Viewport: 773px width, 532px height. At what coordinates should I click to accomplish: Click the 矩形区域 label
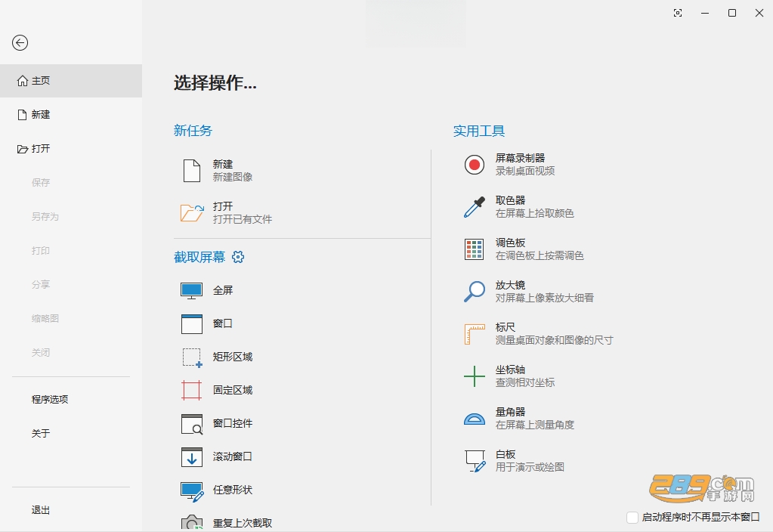pyautogui.click(x=233, y=357)
